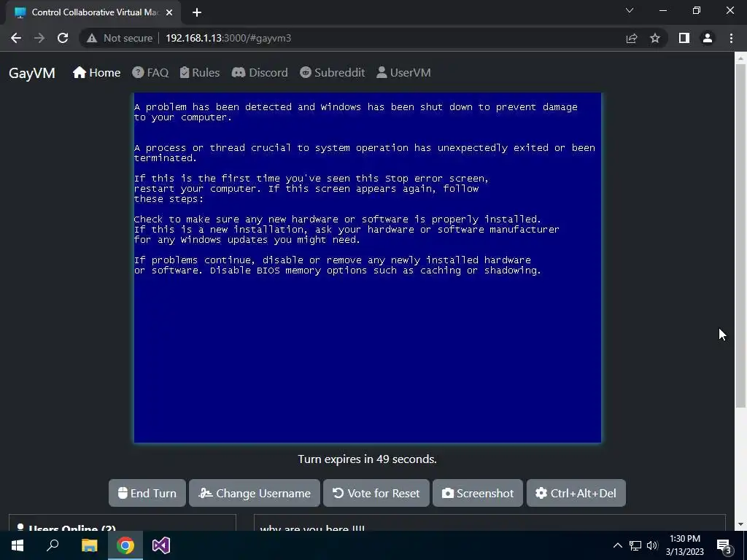Click the page vertical scrollbar
The height and width of the screenshot is (560, 747).
[x=741, y=236]
